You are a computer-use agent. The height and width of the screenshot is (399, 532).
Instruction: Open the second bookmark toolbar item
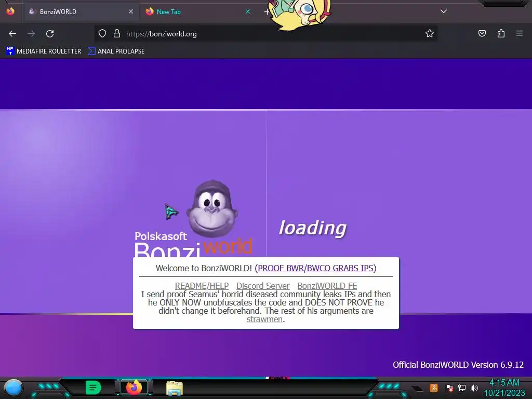pos(116,51)
